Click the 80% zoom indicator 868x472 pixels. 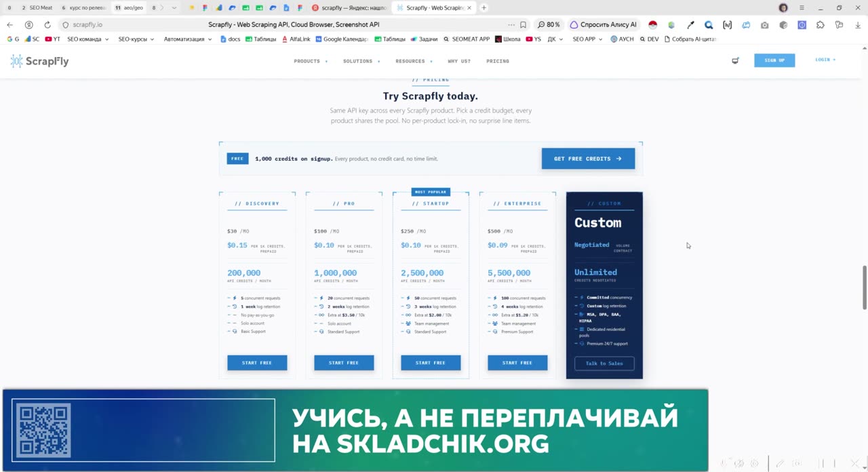549,24
